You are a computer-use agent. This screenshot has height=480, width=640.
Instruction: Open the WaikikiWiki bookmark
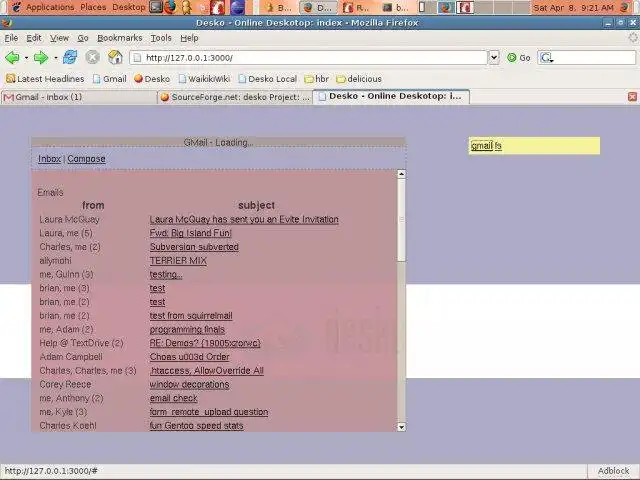[x=204, y=79]
